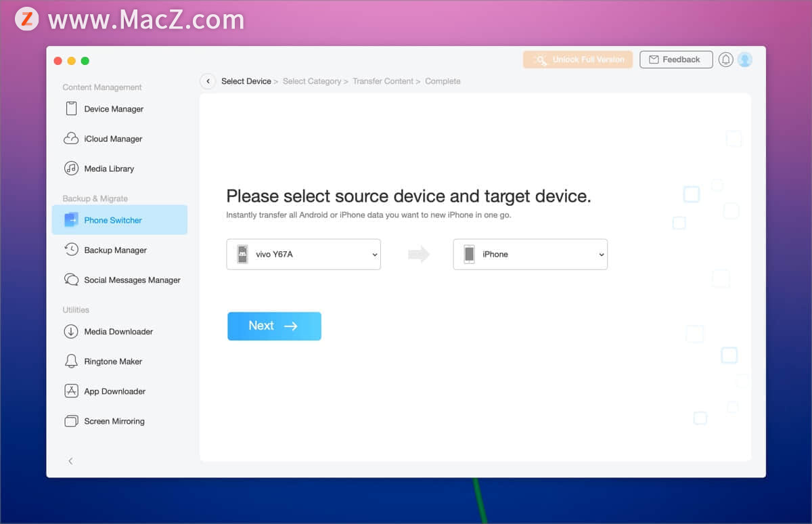812x524 pixels.
Task: Click the vivo Y67A Android device icon
Action: pos(242,255)
